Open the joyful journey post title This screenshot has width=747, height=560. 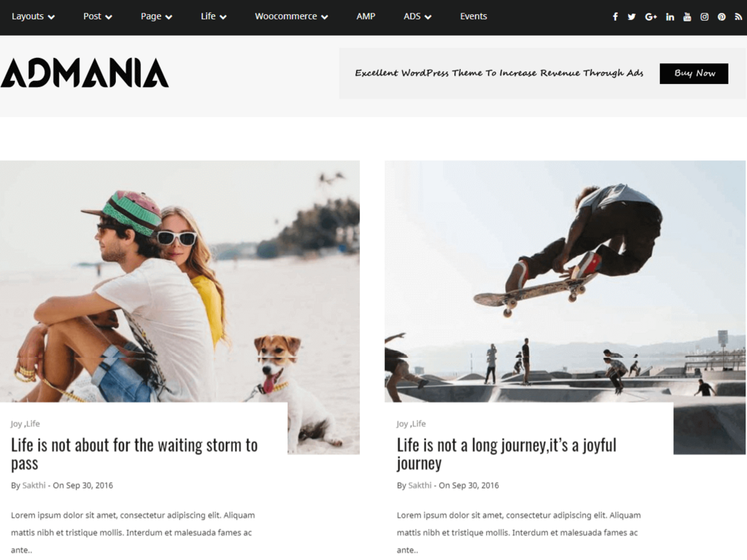pos(506,454)
